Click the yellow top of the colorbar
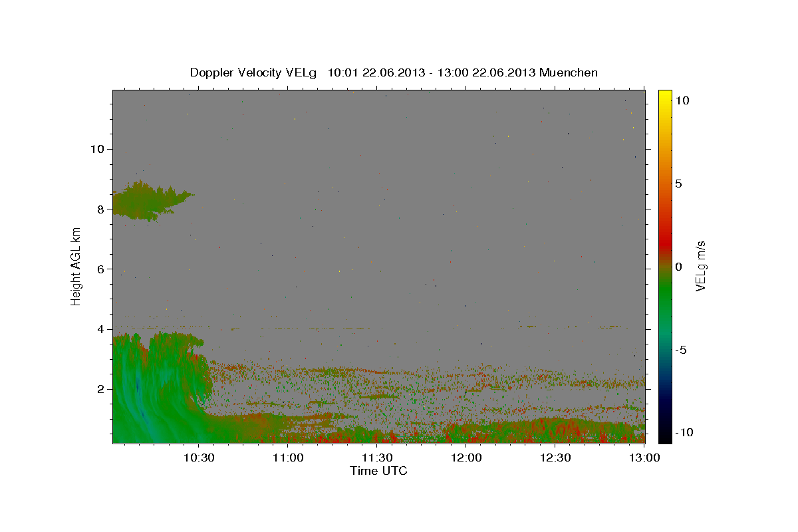Image resolution: width=798 pixels, height=532 pixels. tap(664, 96)
